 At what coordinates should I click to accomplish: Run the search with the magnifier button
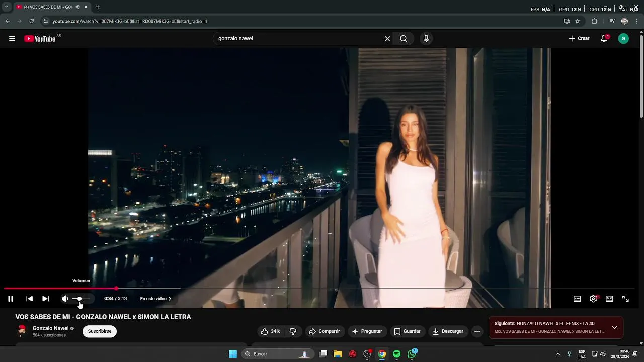404,39
